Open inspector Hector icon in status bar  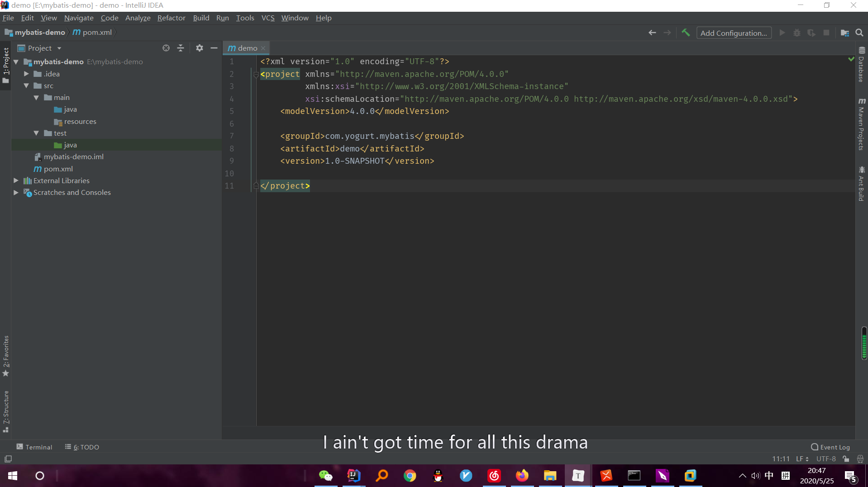click(860, 459)
